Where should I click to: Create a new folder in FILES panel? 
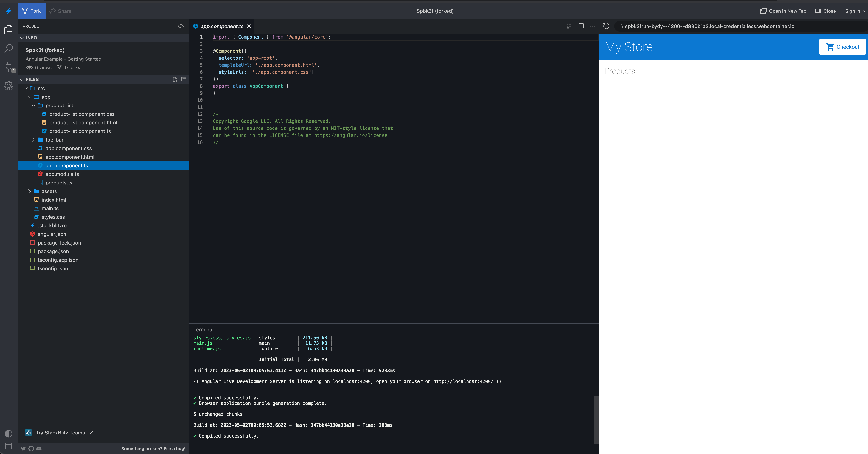tap(184, 80)
